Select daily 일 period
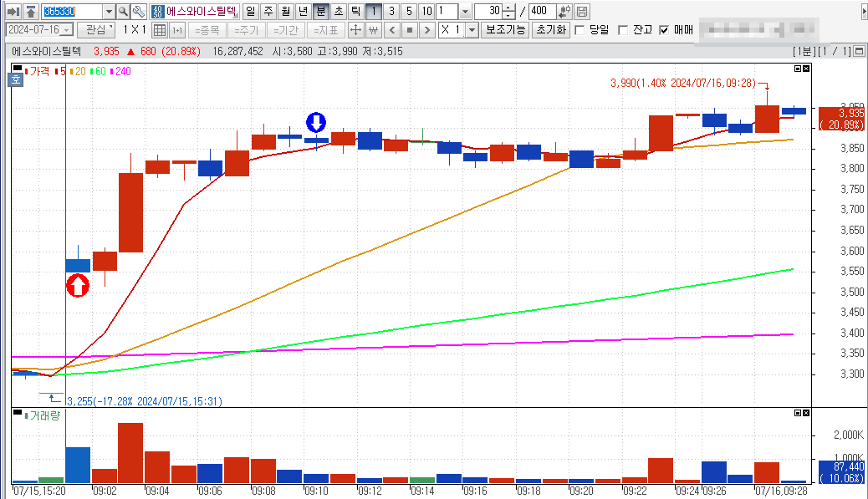Screen dimensions: 868x499 pos(250,11)
